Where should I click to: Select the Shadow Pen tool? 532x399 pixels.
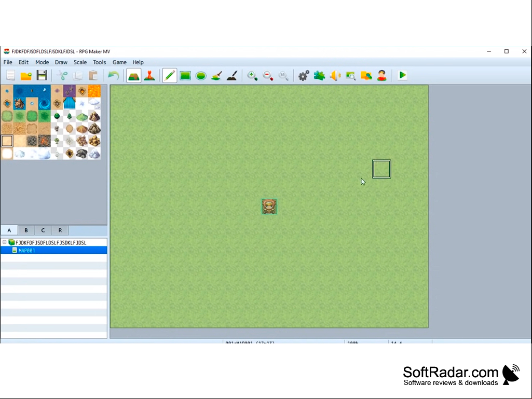point(232,75)
